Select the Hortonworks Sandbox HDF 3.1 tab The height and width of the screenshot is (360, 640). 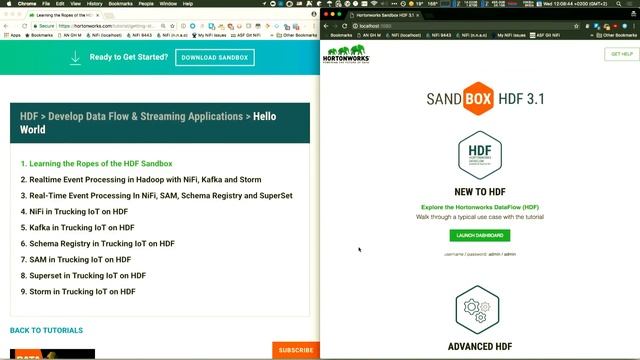point(384,15)
